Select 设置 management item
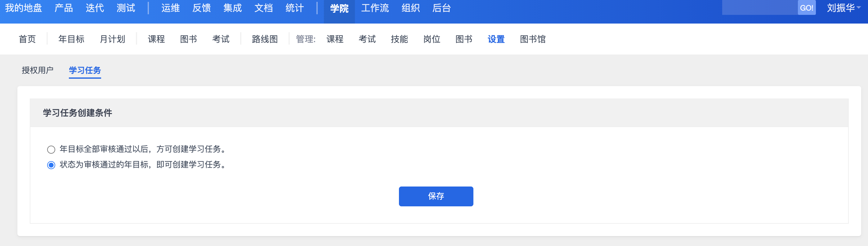This screenshot has width=868, height=246. (x=496, y=39)
